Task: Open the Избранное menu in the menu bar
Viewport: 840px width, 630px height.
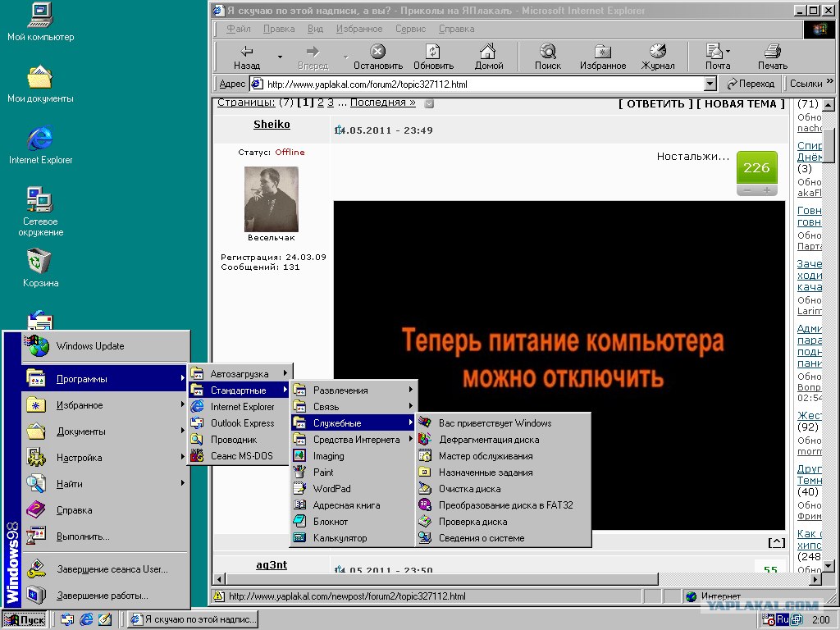Action: tap(359, 29)
